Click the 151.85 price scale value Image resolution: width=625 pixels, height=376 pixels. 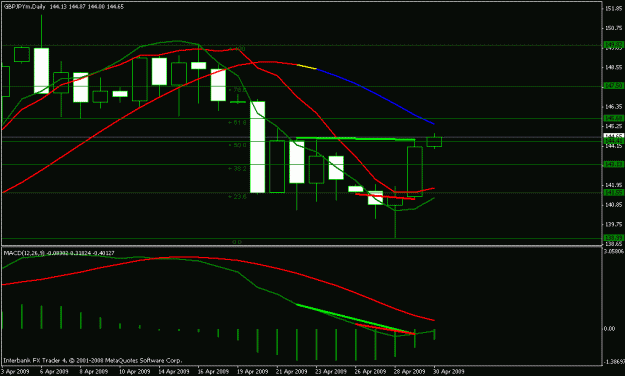click(613, 8)
